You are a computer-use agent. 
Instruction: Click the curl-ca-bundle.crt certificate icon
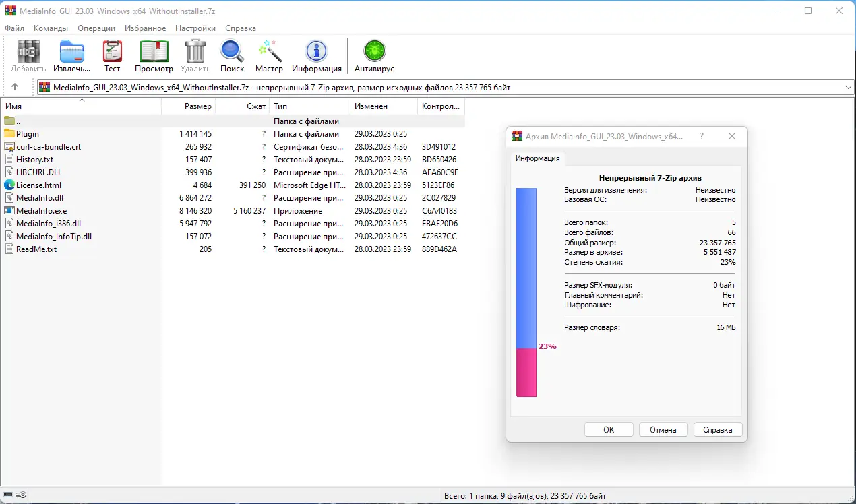[x=9, y=147]
